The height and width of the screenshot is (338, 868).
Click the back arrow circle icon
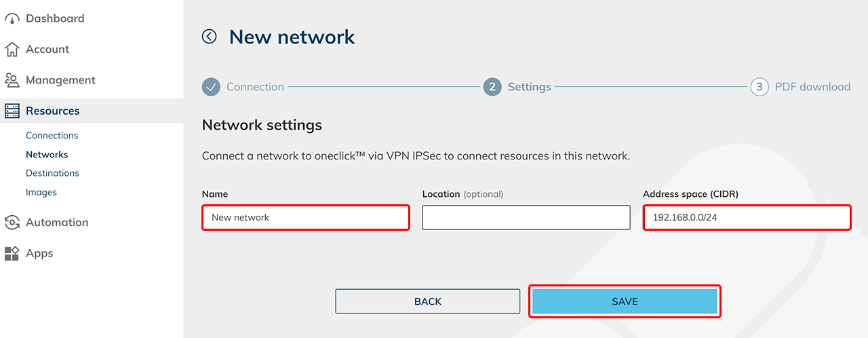click(210, 37)
